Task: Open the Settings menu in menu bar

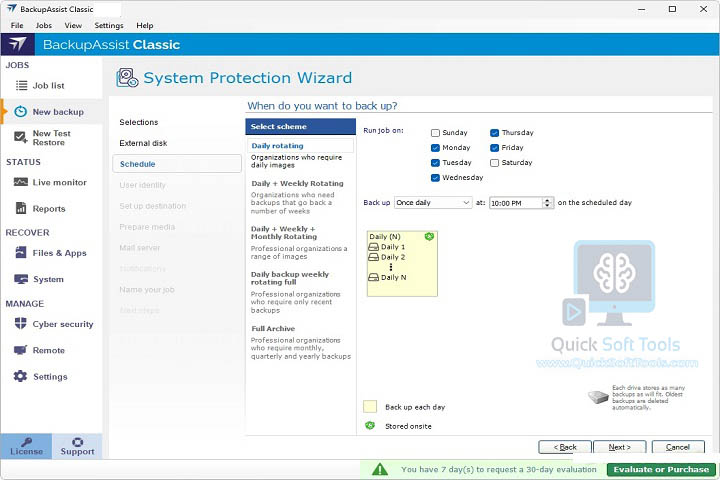Action: coord(109,25)
